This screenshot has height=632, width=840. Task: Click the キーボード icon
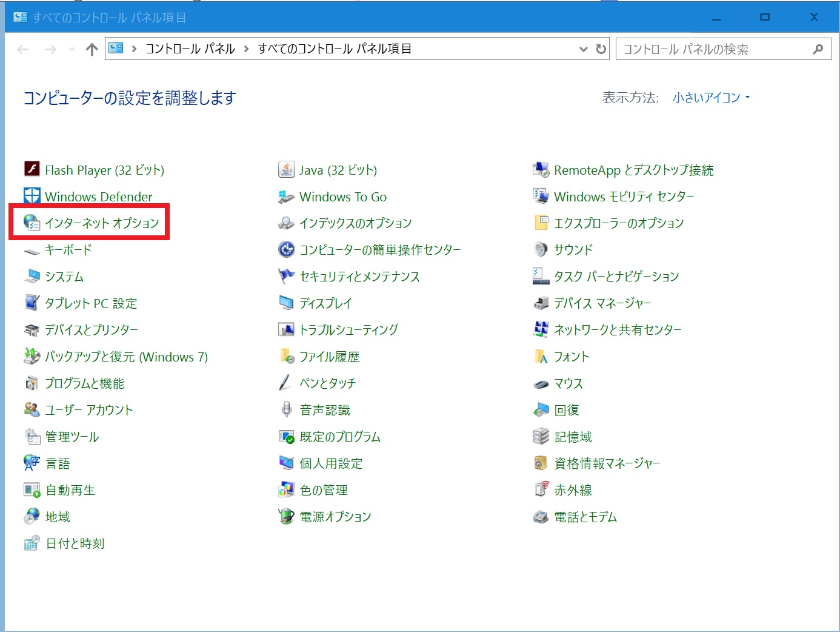(x=32, y=250)
